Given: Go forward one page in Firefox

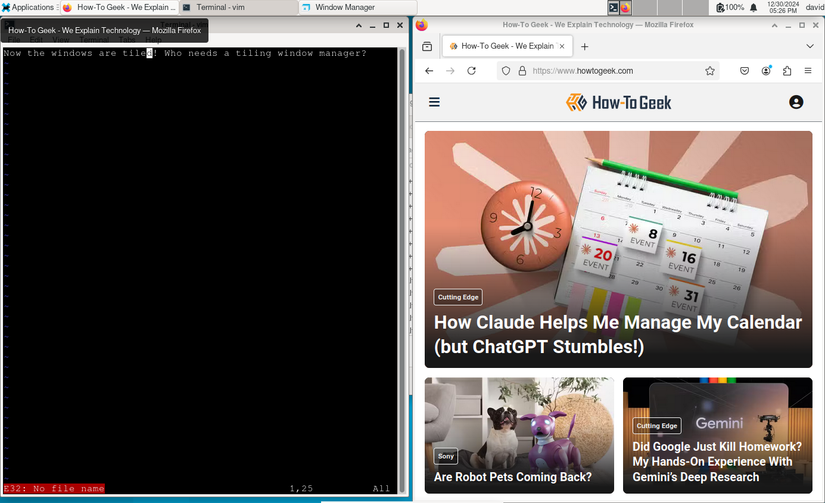Looking at the screenshot, I should coord(450,71).
